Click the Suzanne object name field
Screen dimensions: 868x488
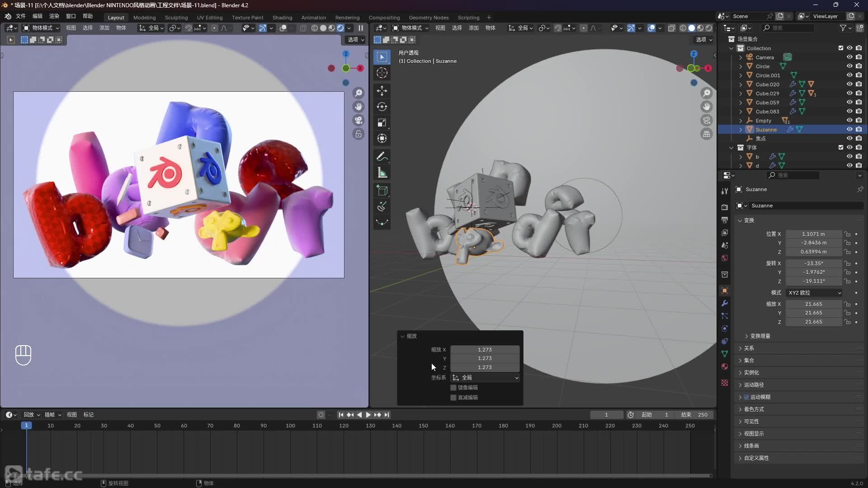pos(807,206)
